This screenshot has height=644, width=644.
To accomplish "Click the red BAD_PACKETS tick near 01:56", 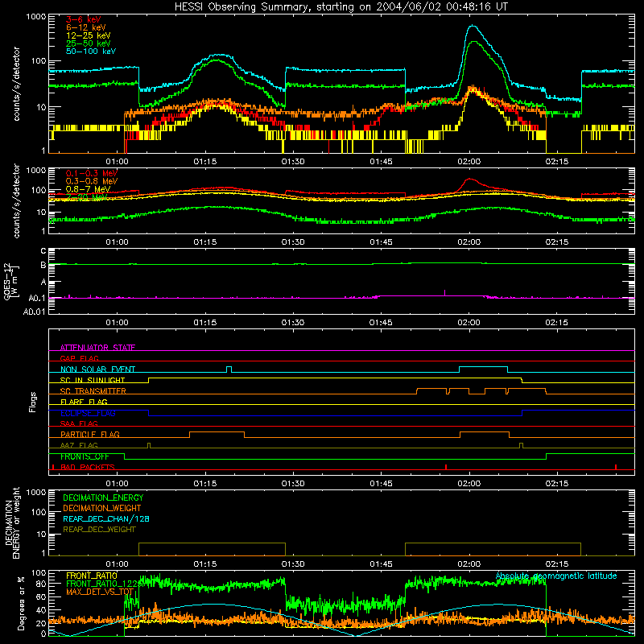I will (x=446, y=467).
